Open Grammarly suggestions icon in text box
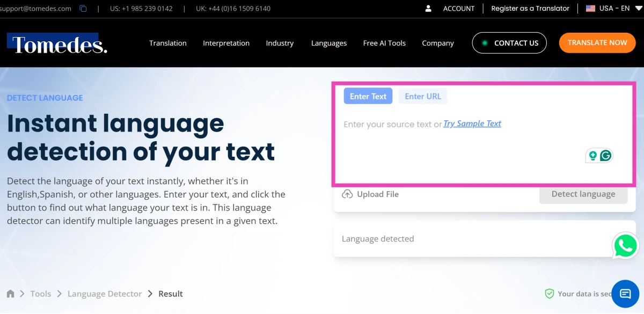 pos(605,155)
